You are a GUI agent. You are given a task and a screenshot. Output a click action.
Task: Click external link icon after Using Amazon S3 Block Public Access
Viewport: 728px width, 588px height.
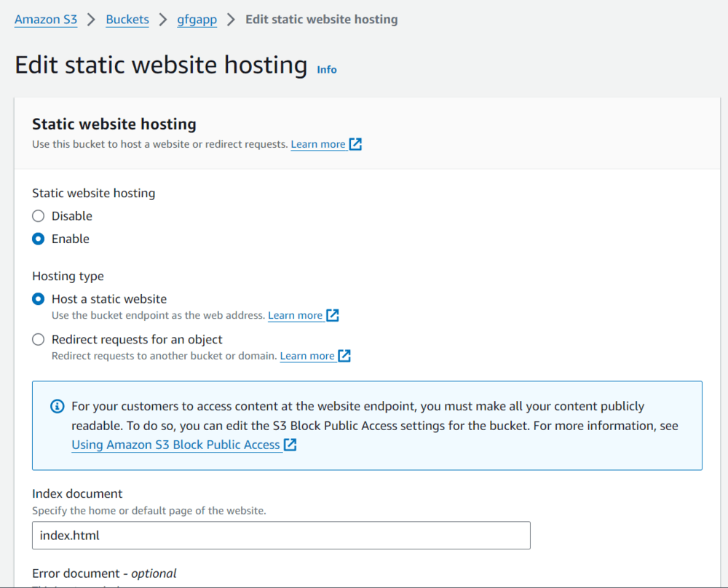[290, 445]
